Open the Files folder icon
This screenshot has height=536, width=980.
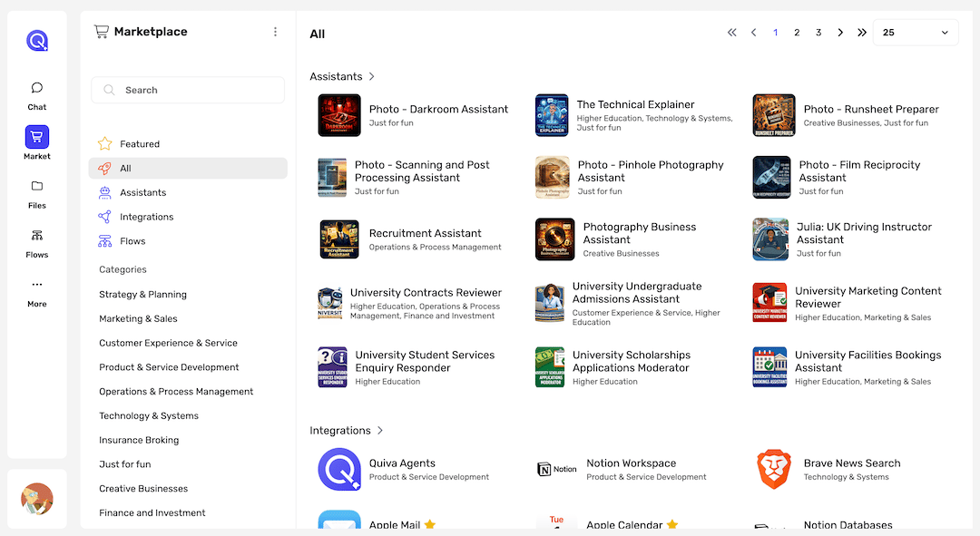click(37, 186)
